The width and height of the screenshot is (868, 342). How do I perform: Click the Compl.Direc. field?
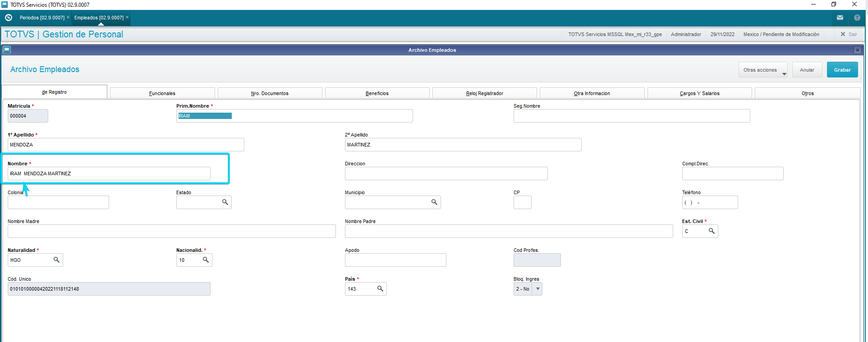[x=733, y=173]
